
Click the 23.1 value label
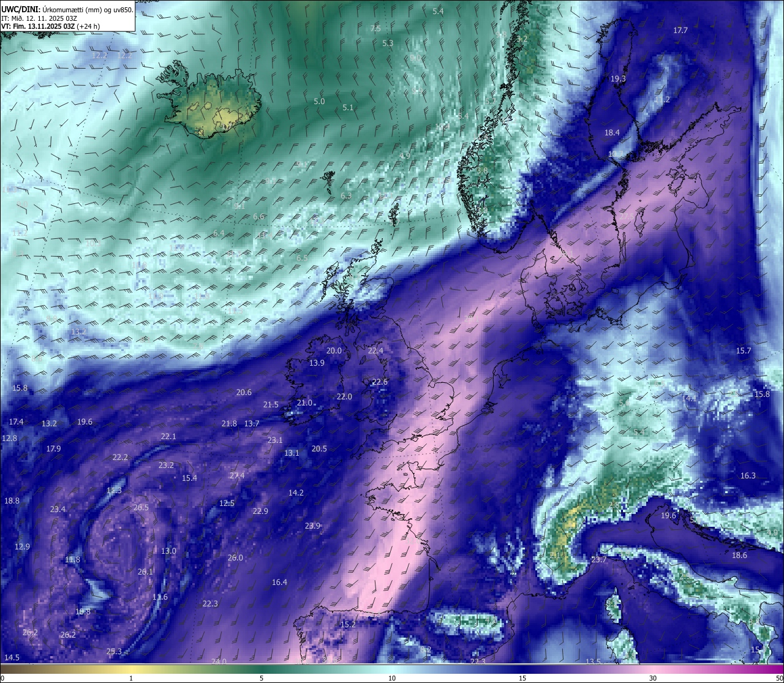[275, 440]
